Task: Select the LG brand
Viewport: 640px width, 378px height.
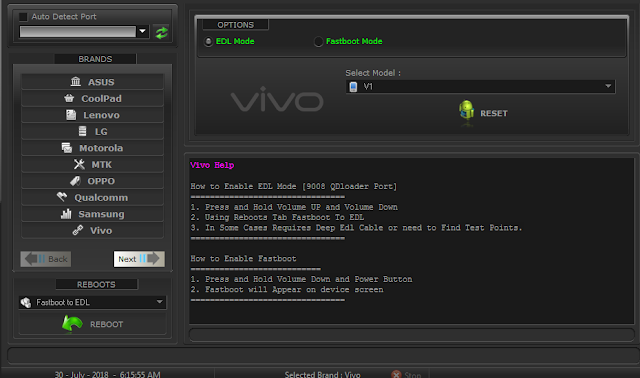Action: 93,131
